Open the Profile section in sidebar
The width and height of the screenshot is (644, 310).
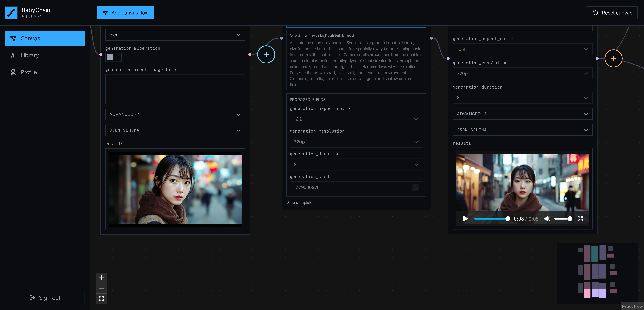(45, 72)
